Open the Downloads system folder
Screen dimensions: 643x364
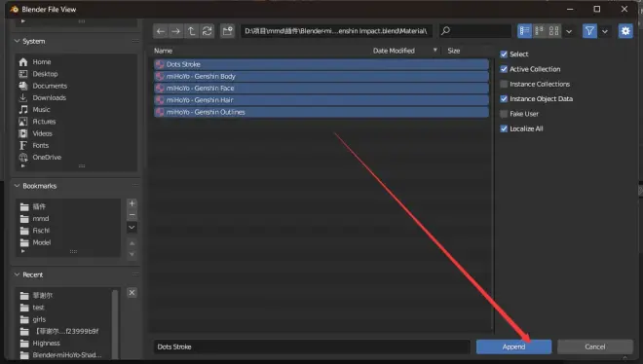50,98
